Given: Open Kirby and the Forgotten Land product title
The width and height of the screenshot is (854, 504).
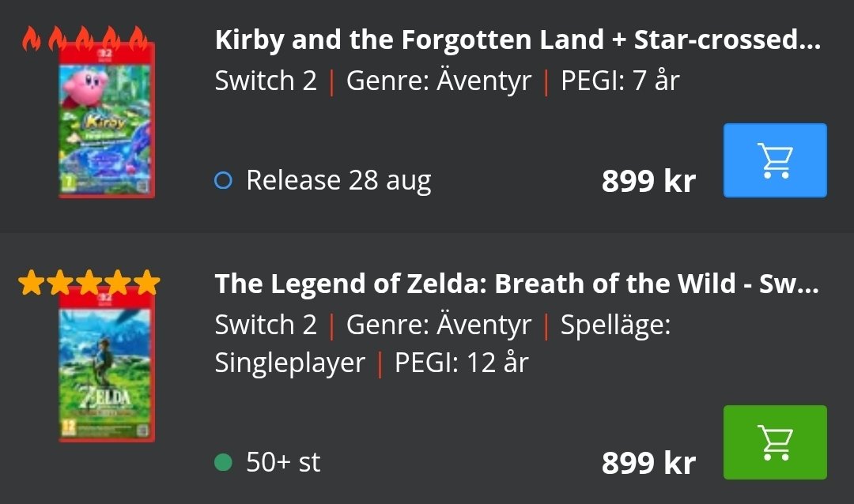Looking at the screenshot, I should click(x=517, y=39).
